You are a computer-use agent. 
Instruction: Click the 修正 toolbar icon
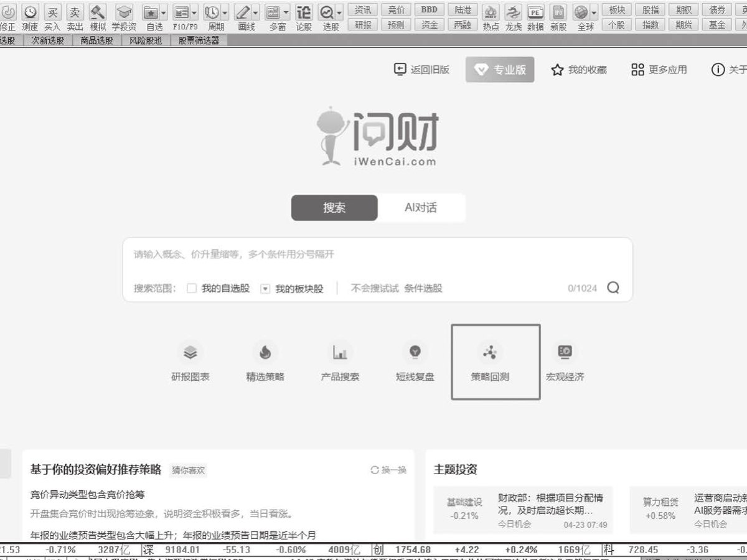[x=7, y=12]
